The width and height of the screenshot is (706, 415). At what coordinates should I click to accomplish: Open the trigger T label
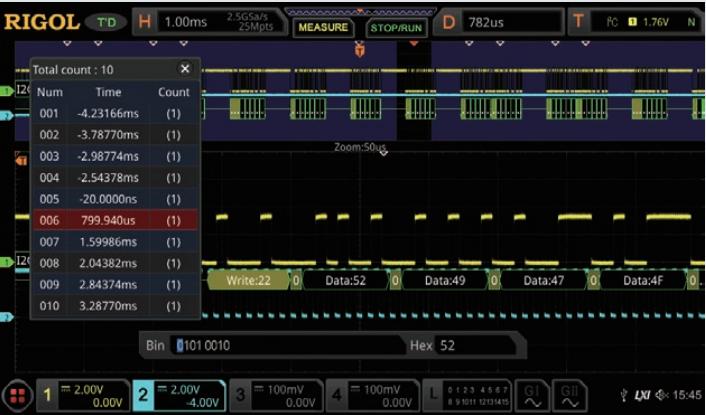pos(578,21)
